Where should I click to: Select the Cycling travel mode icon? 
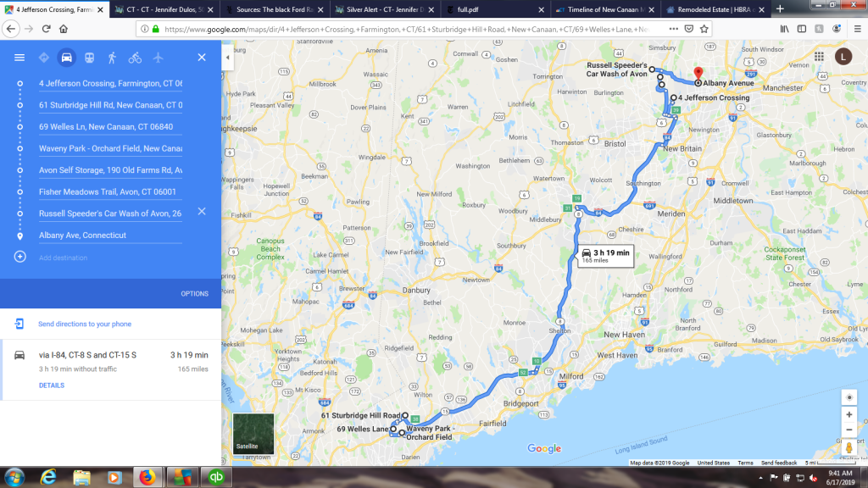pos(135,58)
